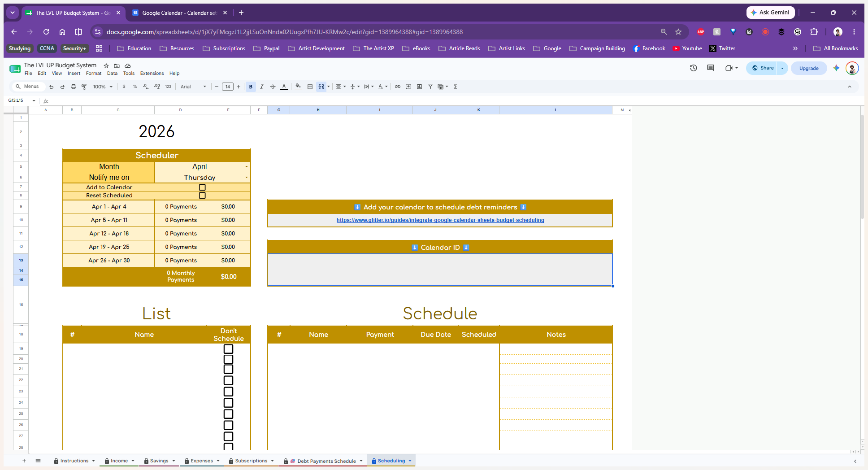Toggle strikethrough formatting
This screenshot has width=868, height=470.
[x=273, y=87]
